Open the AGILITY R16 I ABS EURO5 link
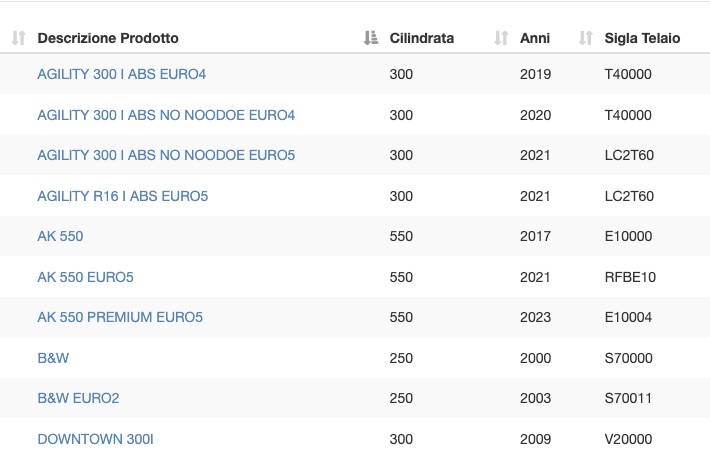 123,196
